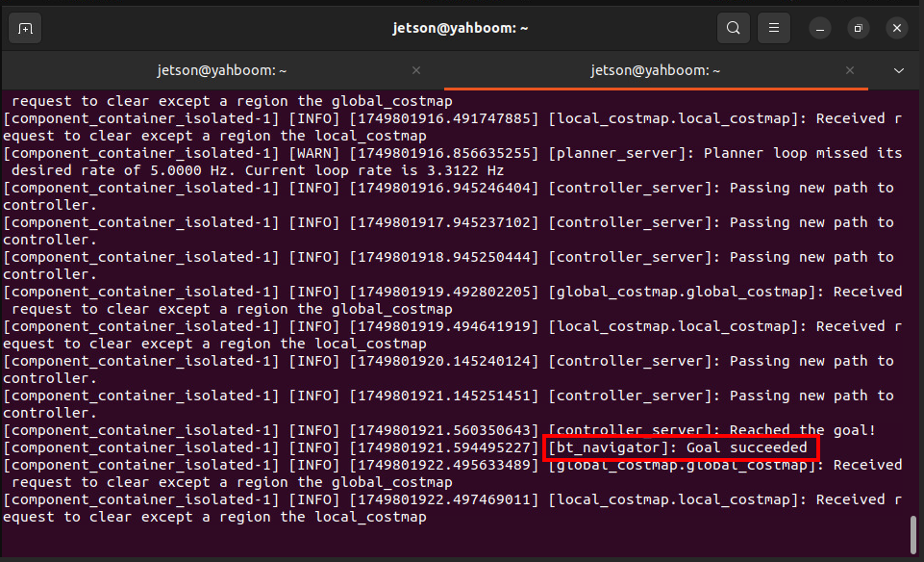
Task: Open the hamburger main menu
Action: click(774, 28)
